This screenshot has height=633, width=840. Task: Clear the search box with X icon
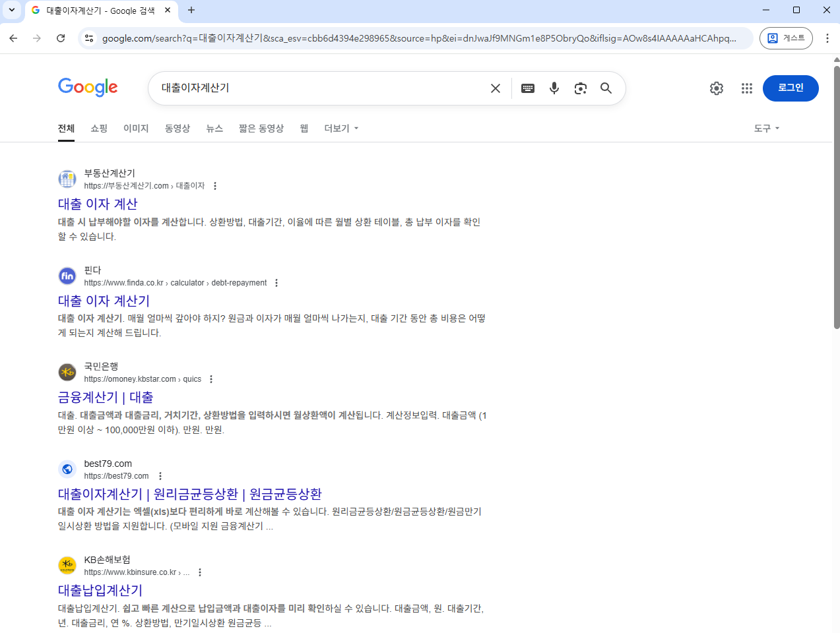pyautogui.click(x=496, y=88)
